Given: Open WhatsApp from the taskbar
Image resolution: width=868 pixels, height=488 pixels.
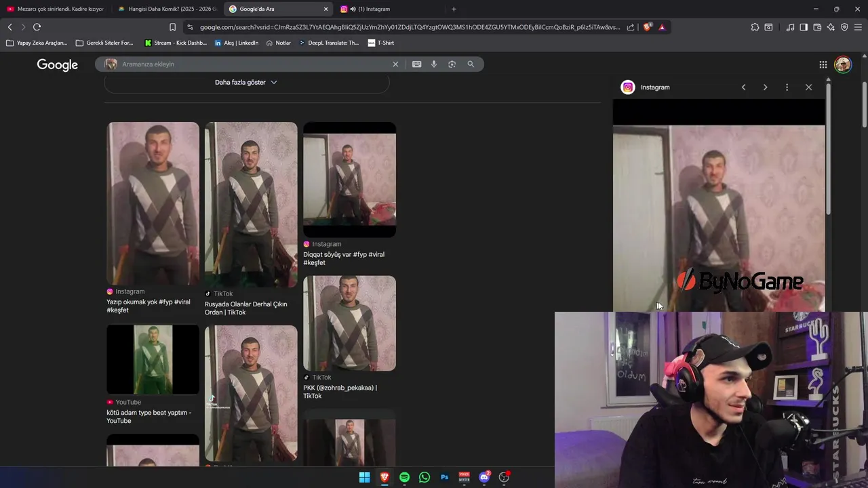Looking at the screenshot, I should pos(425,477).
